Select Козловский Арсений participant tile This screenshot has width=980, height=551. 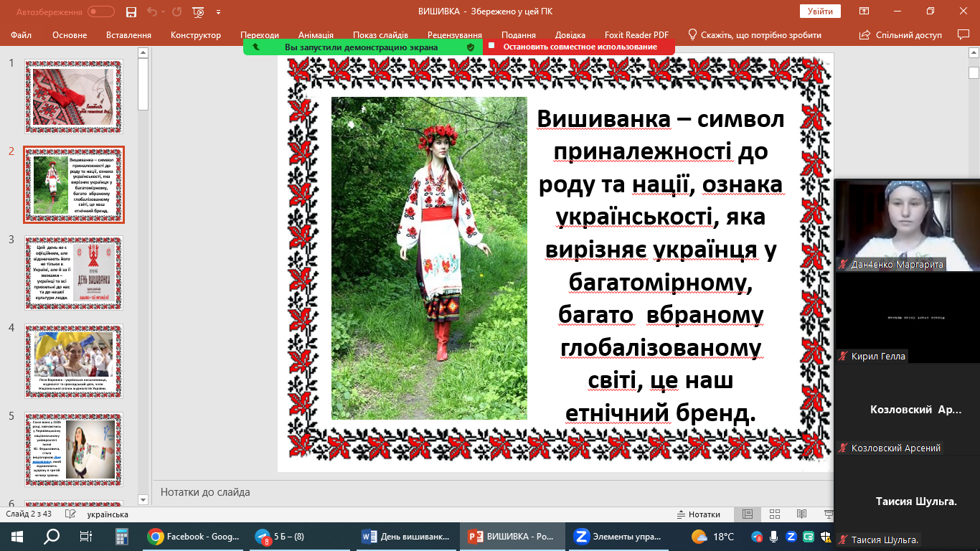pyautogui.click(x=908, y=409)
